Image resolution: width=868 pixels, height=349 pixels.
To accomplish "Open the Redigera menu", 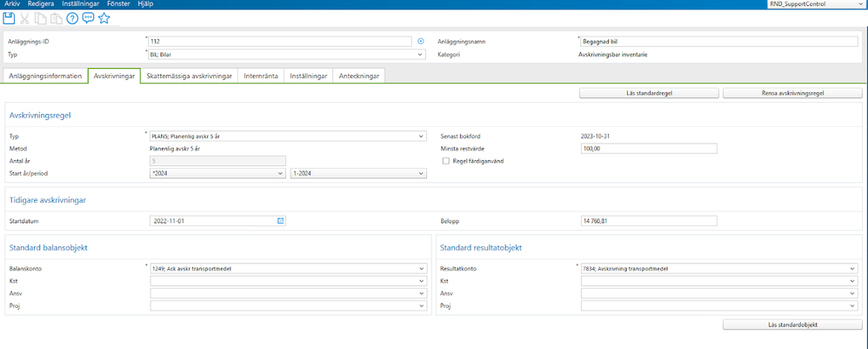I will pos(41,4).
